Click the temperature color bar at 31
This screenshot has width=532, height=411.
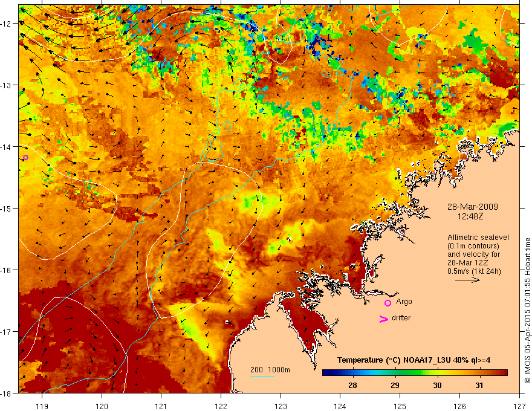click(x=479, y=373)
